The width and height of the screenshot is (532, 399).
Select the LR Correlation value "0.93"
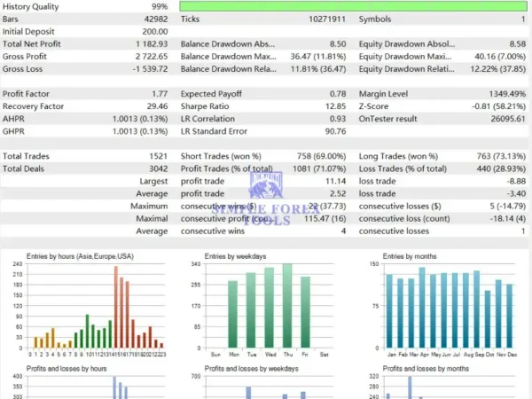[x=338, y=119]
